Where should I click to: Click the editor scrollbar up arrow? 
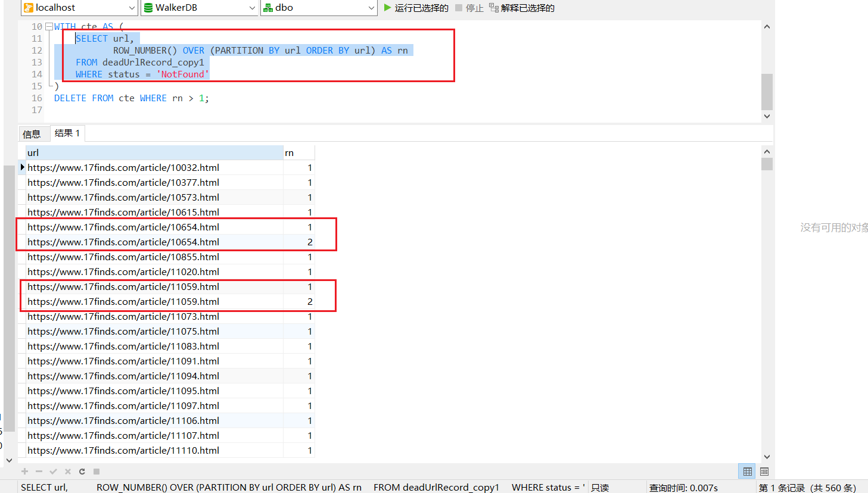pos(767,27)
